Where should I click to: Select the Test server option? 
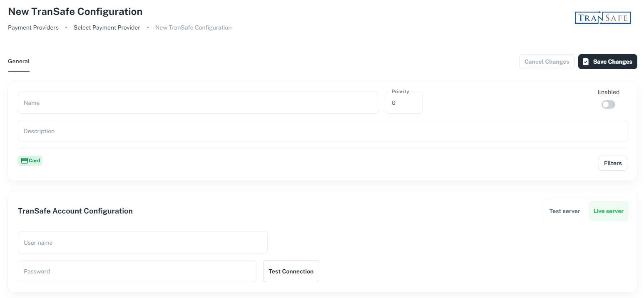(x=564, y=211)
